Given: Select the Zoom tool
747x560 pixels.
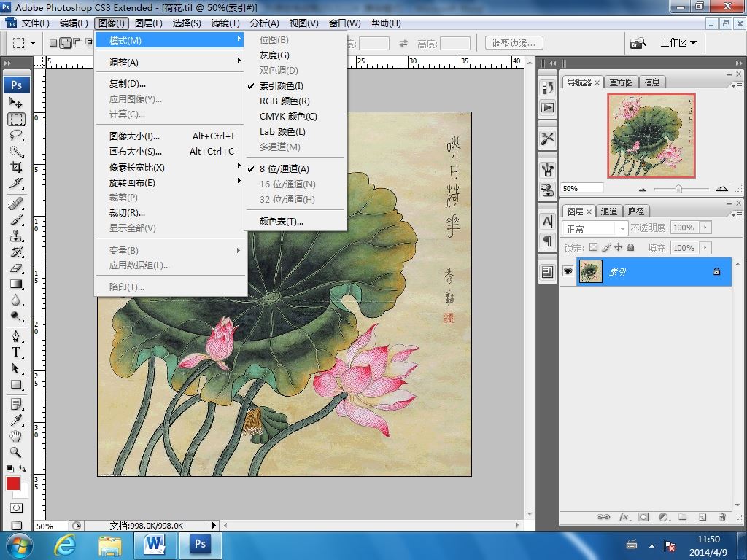Looking at the screenshot, I should pyautogui.click(x=16, y=452).
